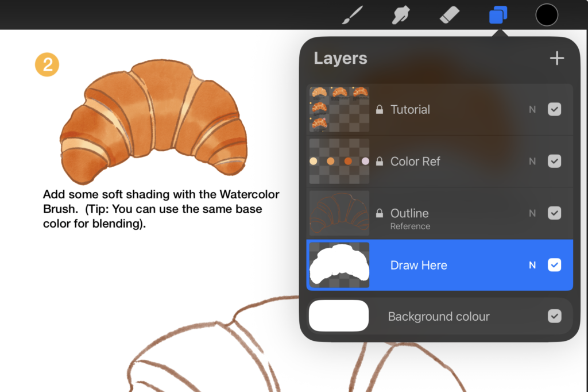Tap the lock icon on Outline layer
The image size is (588, 392).
click(380, 213)
